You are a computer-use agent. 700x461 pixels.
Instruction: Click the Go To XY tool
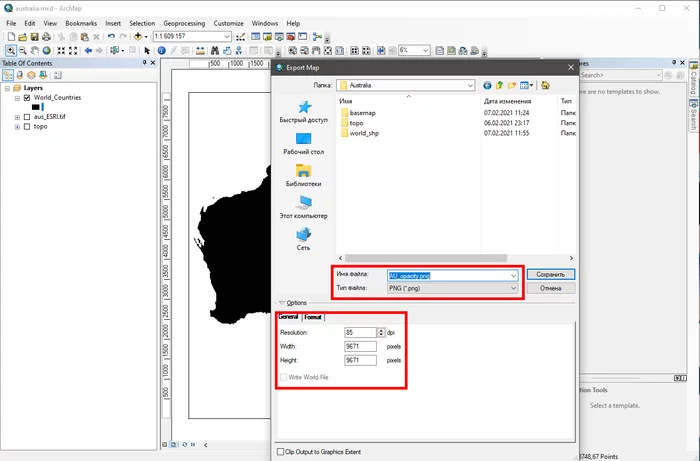point(239,50)
